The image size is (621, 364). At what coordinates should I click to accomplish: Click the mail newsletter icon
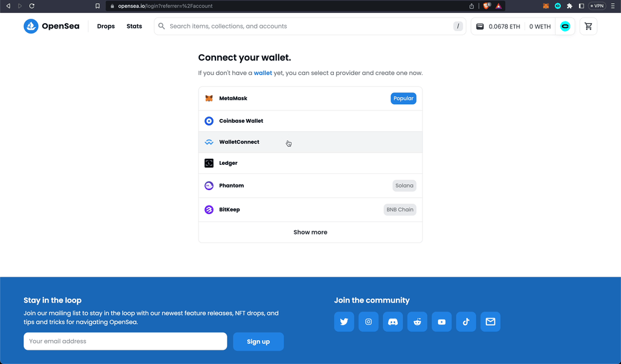click(x=490, y=322)
